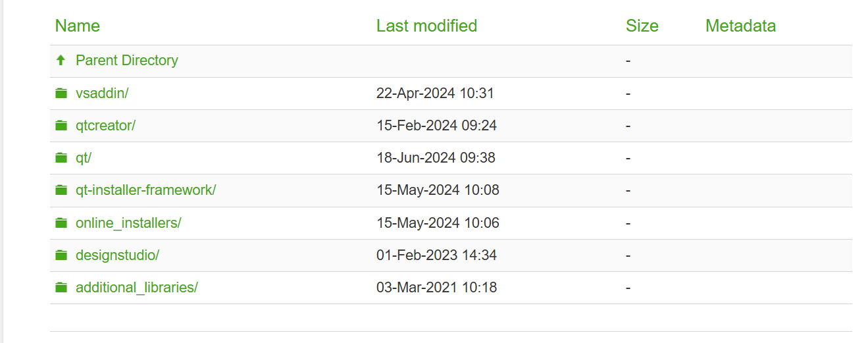Open the qtcreator/ directory link
This screenshot has height=343, width=868.
click(x=105, y=126)
